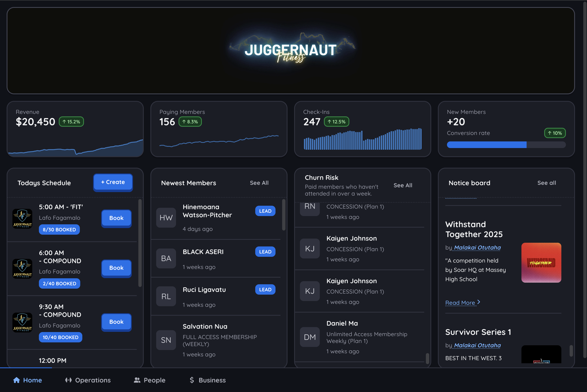Click the LEAD badge next to BLACK ASERI
The image size is (587, 392).
point(265,252)
